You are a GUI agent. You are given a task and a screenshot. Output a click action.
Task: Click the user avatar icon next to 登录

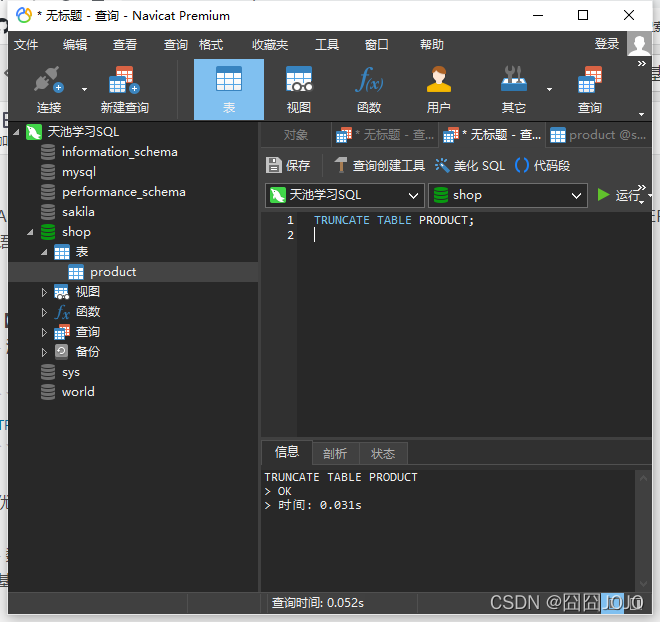tap(639, 44)
